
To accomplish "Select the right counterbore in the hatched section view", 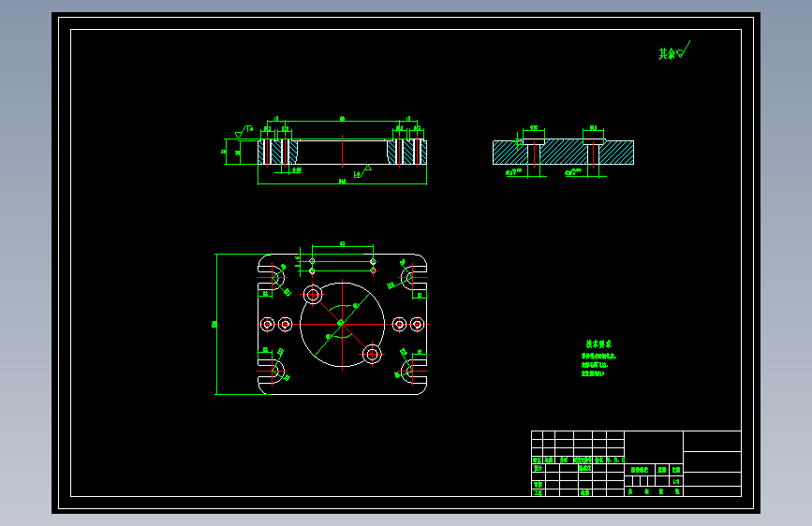I will 594,141.
